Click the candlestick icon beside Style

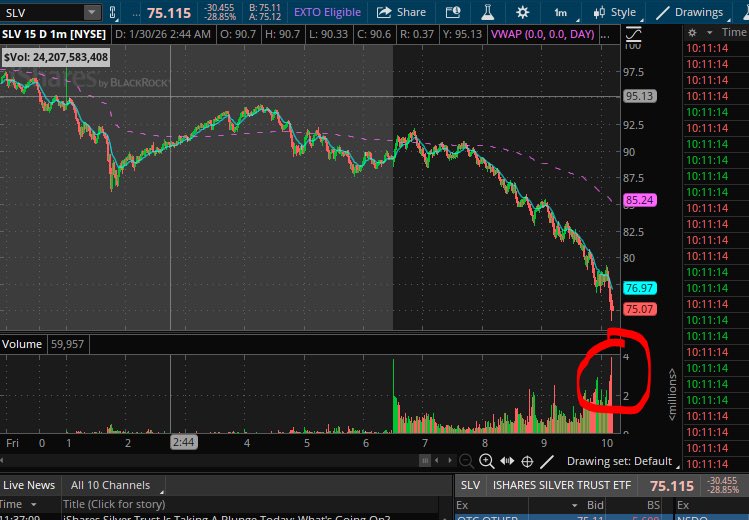599,12
